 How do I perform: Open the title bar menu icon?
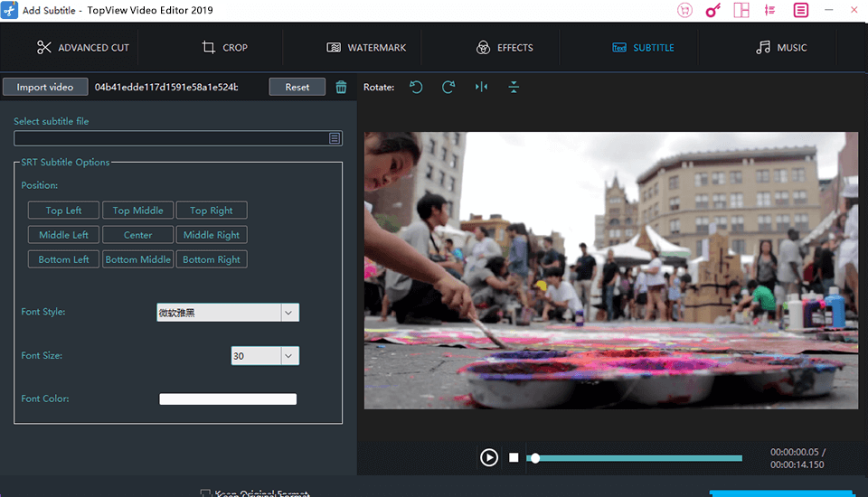801,11
